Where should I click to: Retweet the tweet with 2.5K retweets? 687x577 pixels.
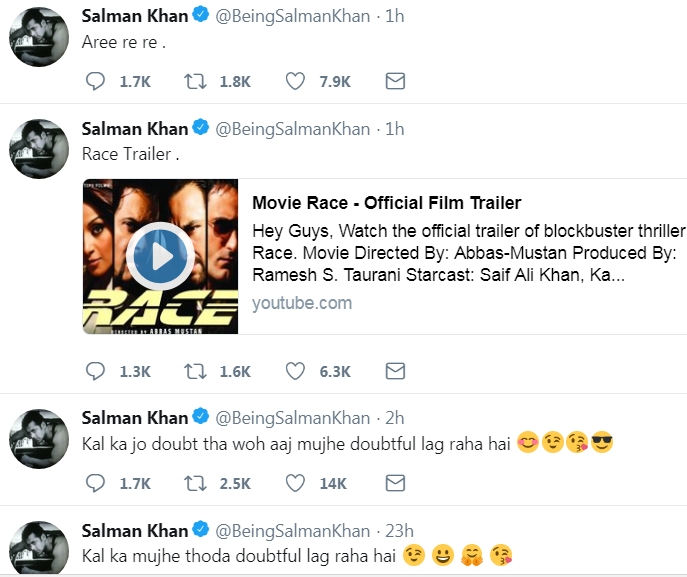point(195,484)
